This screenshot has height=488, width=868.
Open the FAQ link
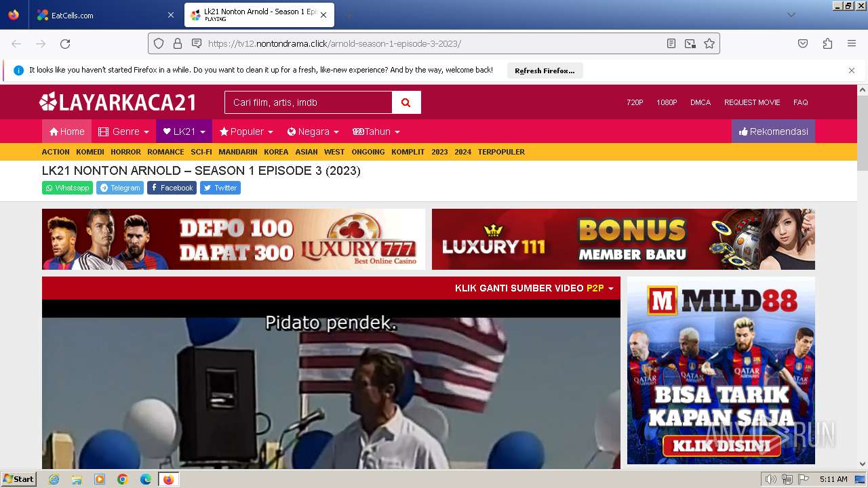(801, 102)
